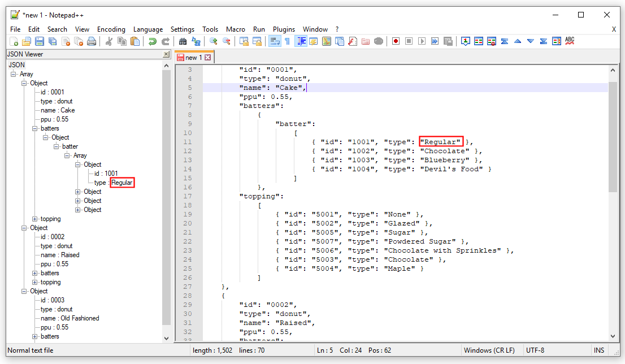
Task: Close the new 1 tab
Action: pos(208,58)
